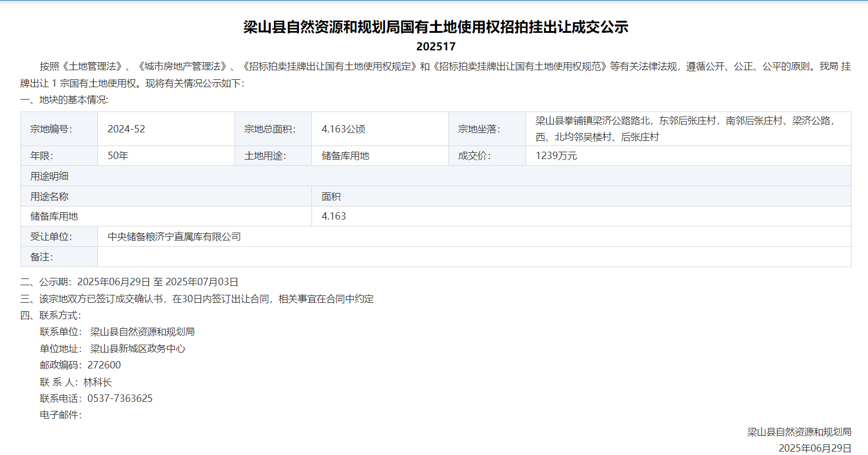
Task: Click the 用途名称 column header
Action: click(x=166, y=196)
